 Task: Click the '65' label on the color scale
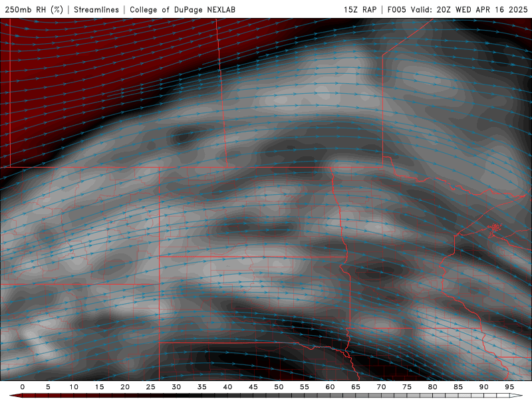coord(356,387)
